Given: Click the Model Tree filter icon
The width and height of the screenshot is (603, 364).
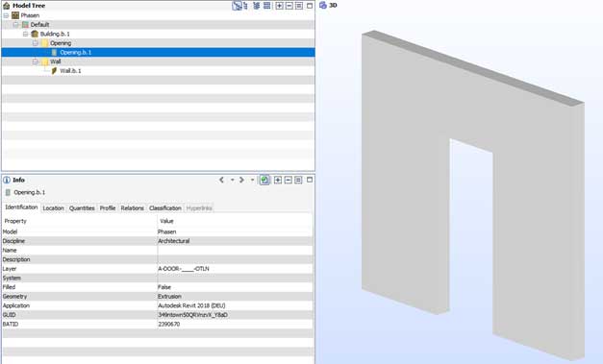Looking at the screenshot, I should (257, 6).
